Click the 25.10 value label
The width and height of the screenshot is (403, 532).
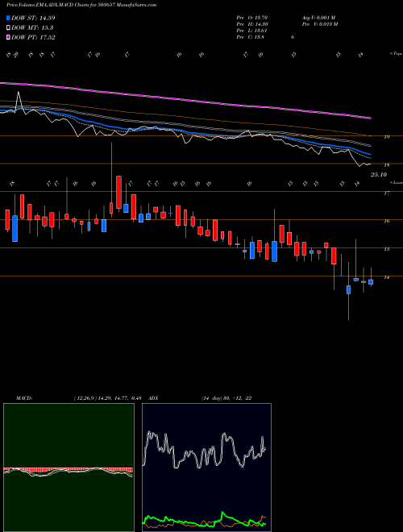[x=379, y=175]
